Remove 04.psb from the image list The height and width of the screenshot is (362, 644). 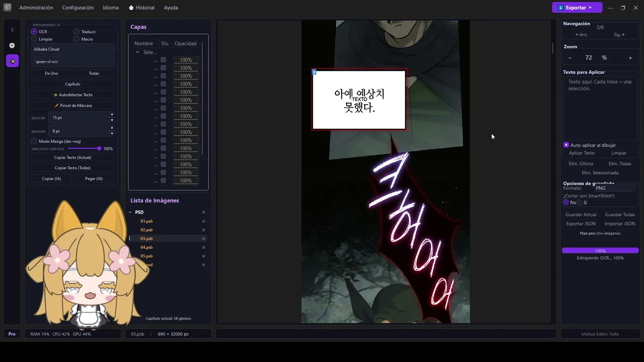click(204, 247)
